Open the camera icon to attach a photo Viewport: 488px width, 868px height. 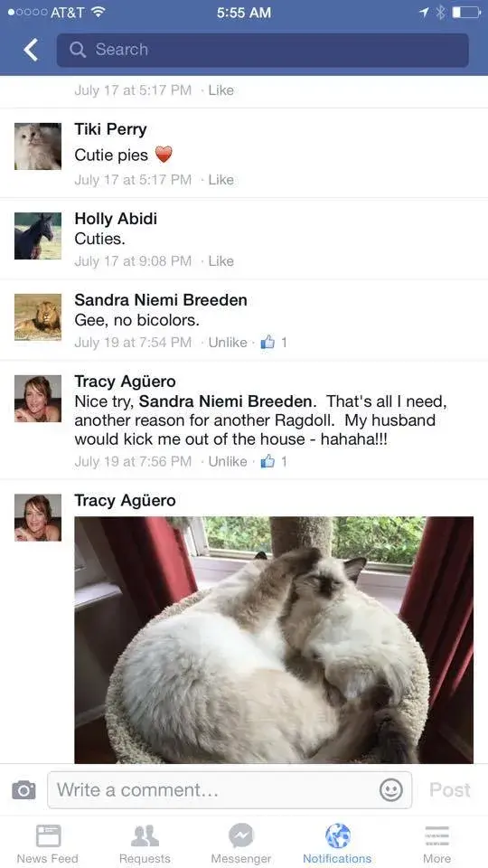tap(23, 790)
